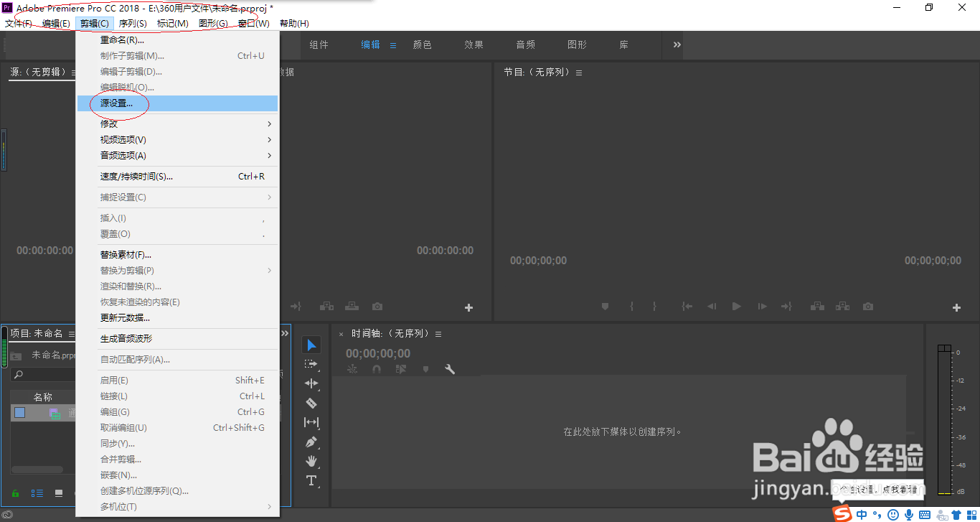This screenshot has height=522, width=980.
Task: Switch to the 效果 workspace tab
Action: click(x=474, y=45)
